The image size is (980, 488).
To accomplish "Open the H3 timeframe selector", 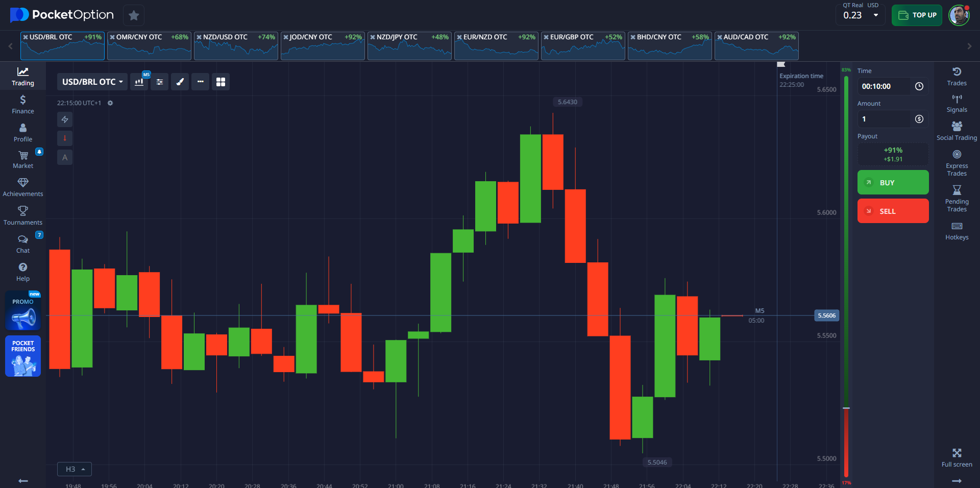I will 75,469.
